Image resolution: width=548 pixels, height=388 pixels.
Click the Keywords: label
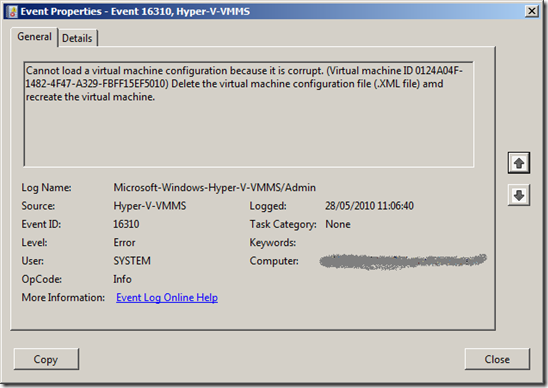coord(273,243)
